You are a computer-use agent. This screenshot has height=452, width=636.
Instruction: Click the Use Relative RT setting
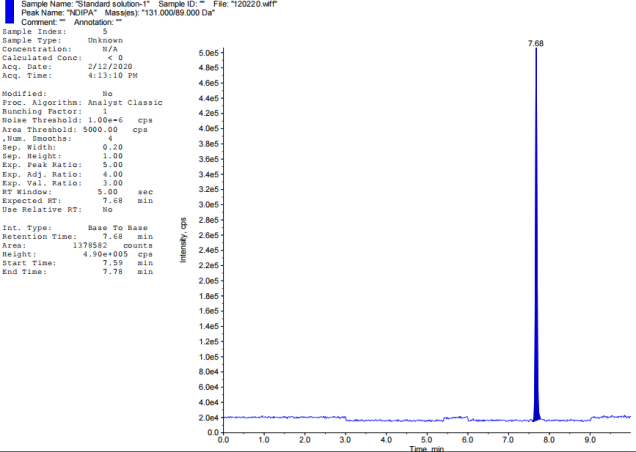(x=57, y=210)
